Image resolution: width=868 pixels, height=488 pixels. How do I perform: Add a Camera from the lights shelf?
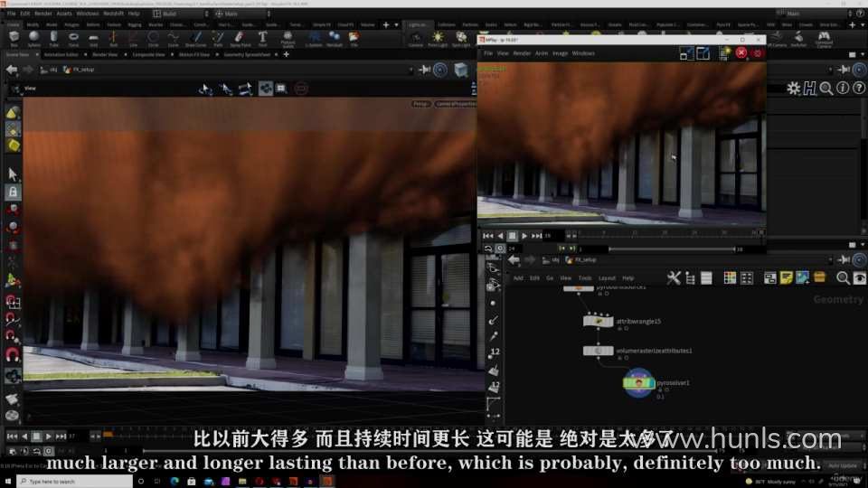pyautogui.click(x=415, y=38)
